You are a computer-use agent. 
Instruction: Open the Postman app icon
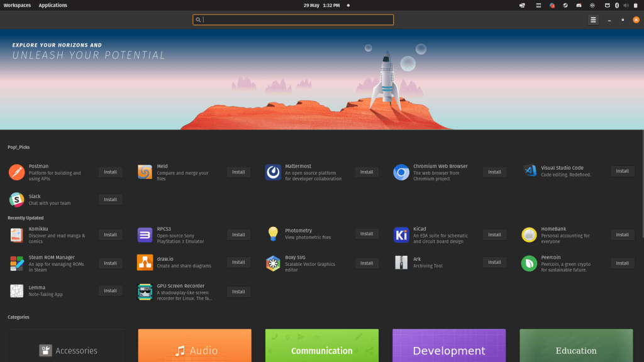(17, 172)
